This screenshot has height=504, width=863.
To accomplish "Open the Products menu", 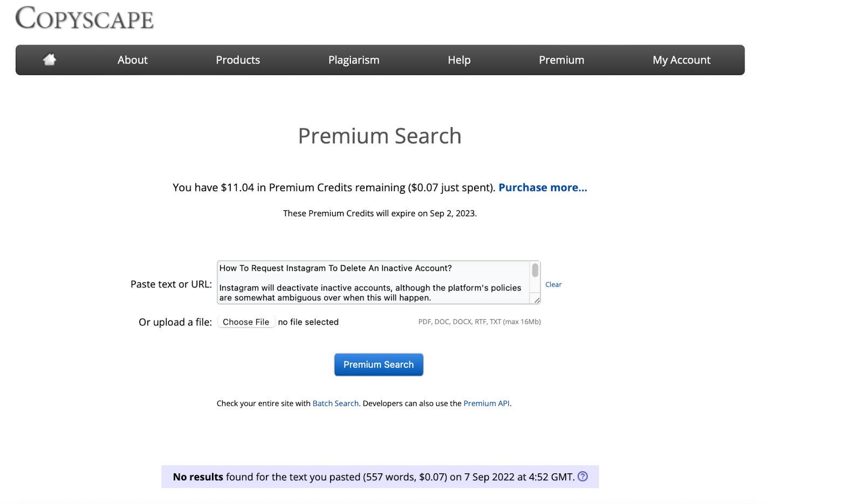I will [x=238, y=60].
